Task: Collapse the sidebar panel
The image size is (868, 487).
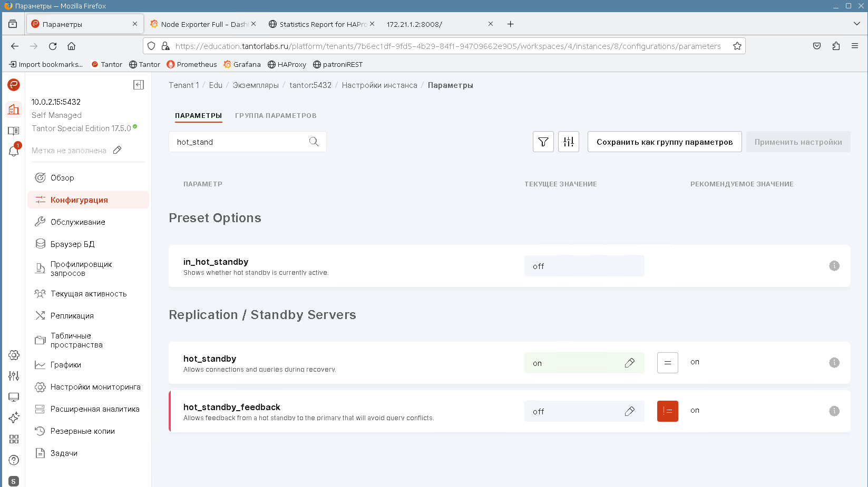Action: [139, 85]
